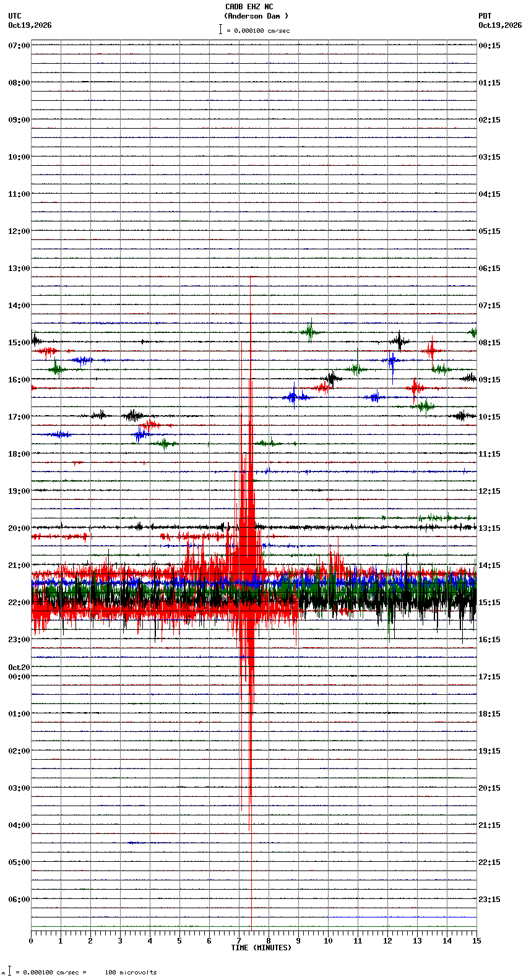Select the 22:00 UTC row label

(x=19, y=603)
